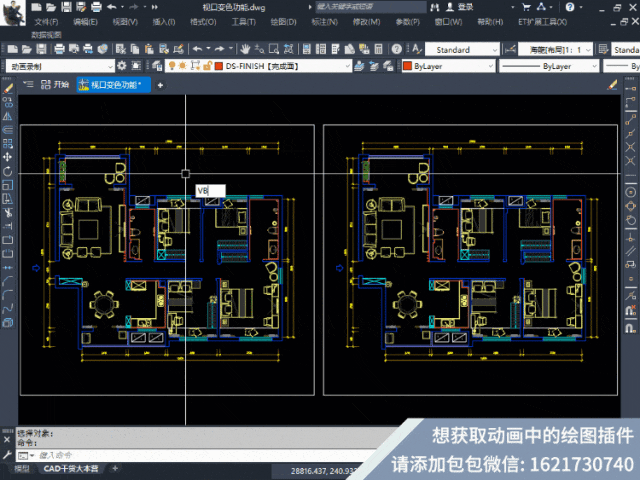Screen dimensions: 640x480
Task: Focus the command line input field
Action: pyautogui.click(x=204, y=456)
